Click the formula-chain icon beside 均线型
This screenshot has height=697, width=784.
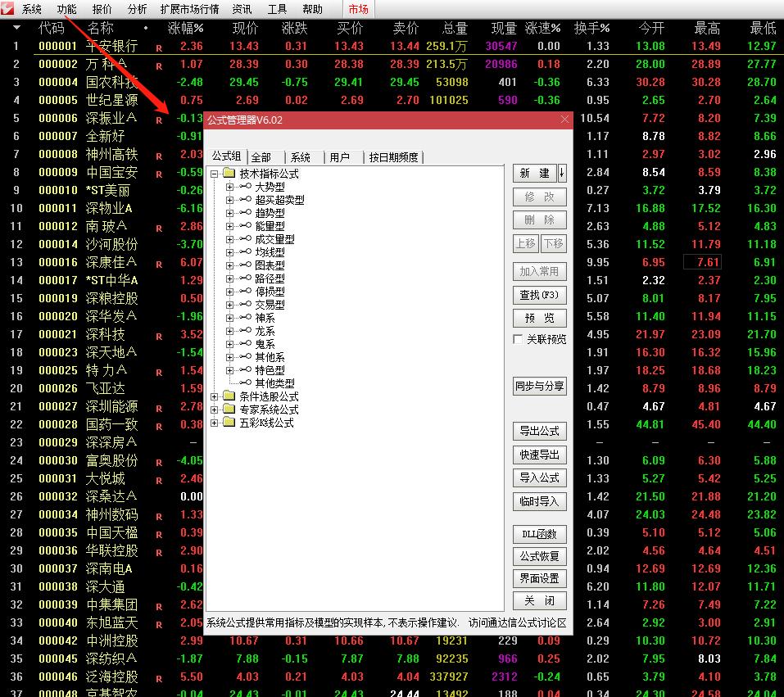pyautogui.click(x=245, y=251)
